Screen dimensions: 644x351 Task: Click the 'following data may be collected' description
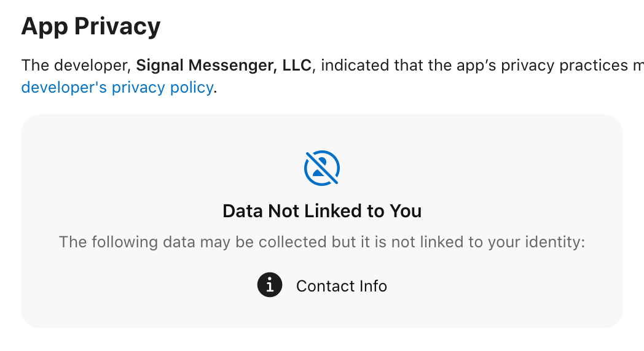[x=322, y=242]
